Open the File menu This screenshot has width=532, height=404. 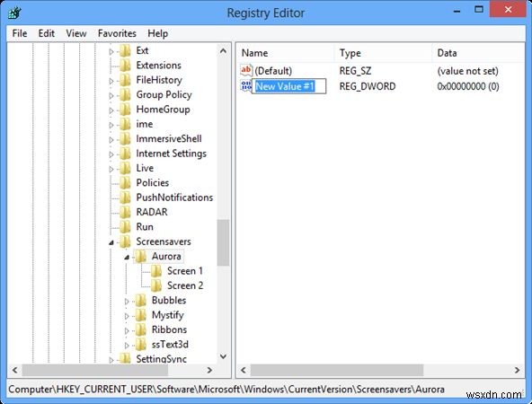click(x=20, y=33)
